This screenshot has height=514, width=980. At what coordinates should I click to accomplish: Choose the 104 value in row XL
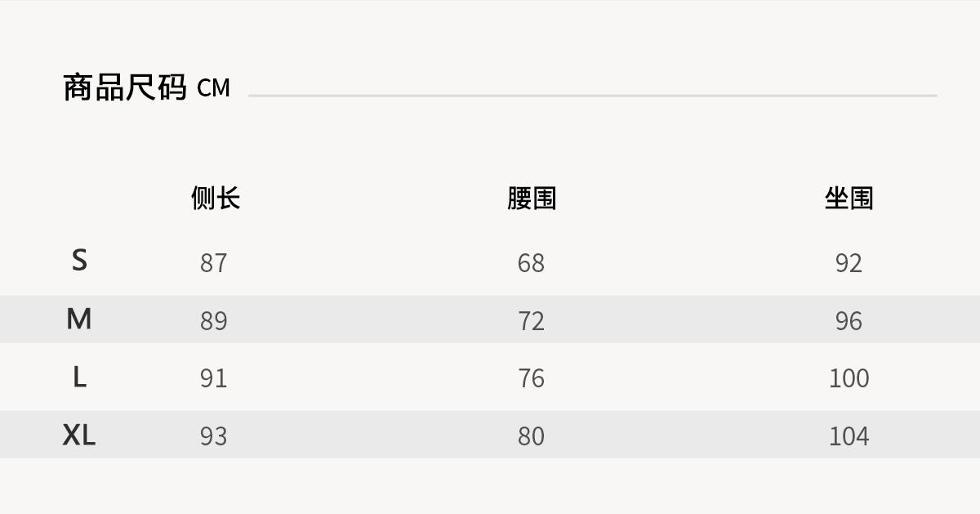(x=849, y=436)
